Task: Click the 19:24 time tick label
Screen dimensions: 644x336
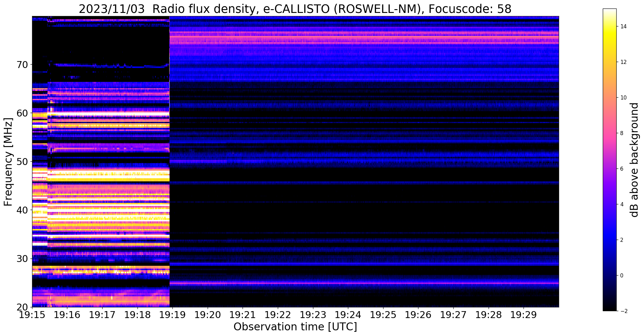Action: point(348,315)
